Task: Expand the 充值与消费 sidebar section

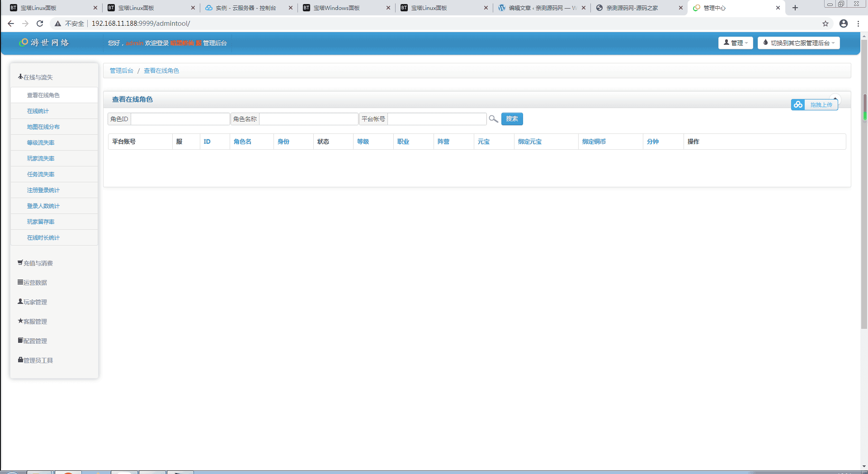Action: coord(36,263)
